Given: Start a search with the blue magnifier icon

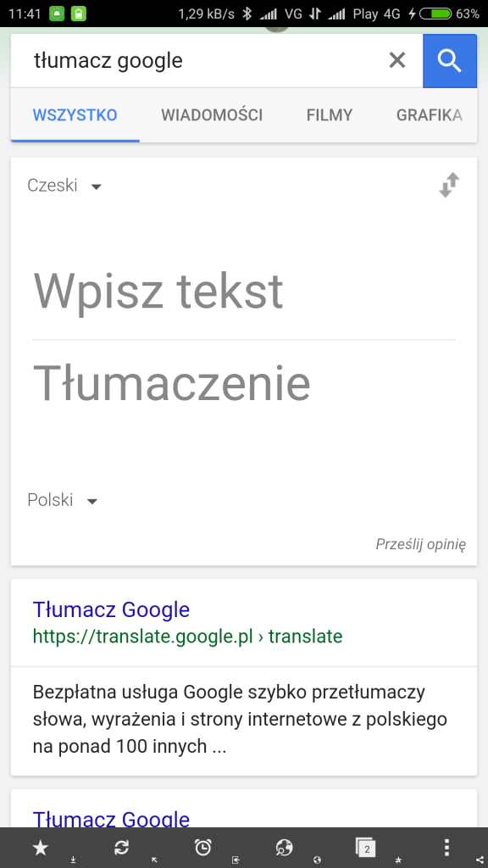Looking at the screenshot, I should point(450,59).
